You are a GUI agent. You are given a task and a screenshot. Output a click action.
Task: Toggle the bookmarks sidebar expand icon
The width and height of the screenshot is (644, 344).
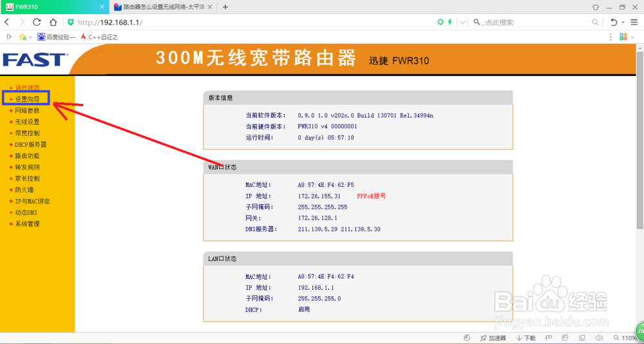click(x=8, y=37)
